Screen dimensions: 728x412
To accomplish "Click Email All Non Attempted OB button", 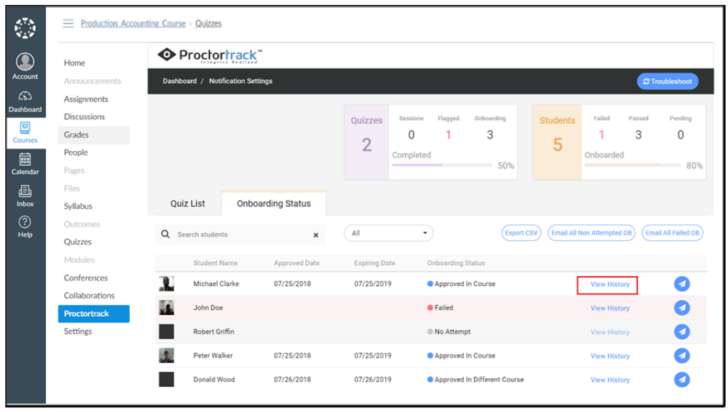I will [x=591, y=233].
